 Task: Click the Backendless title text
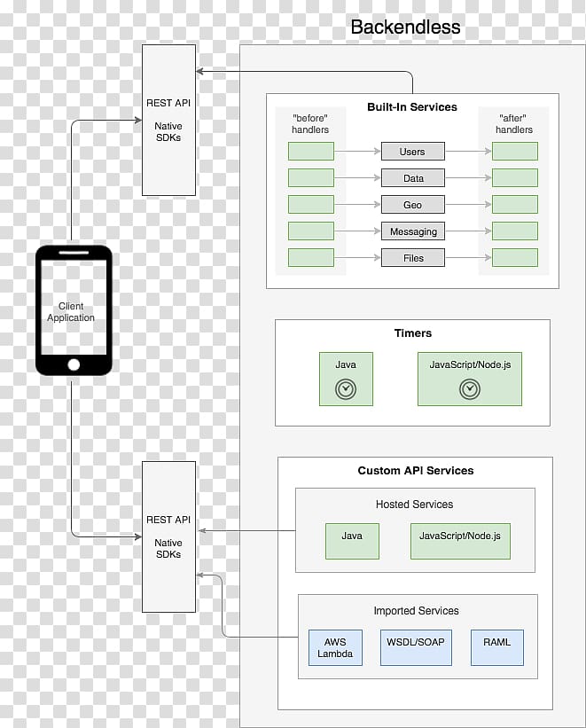(405, 27)
